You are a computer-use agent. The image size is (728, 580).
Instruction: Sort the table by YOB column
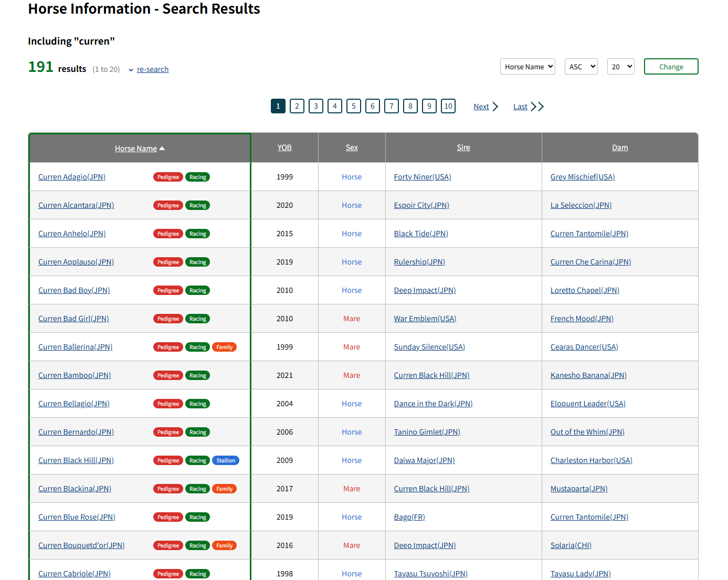point(284,147)
